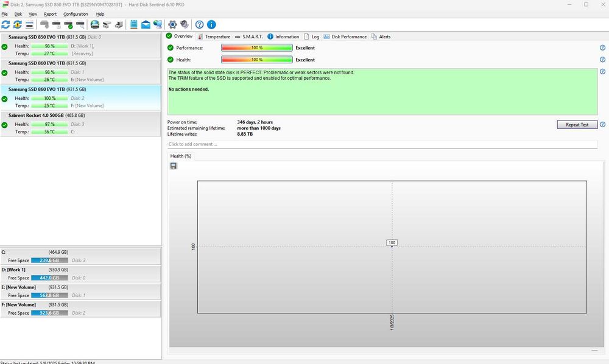This screenshot has height=364, width=609.
Task: Switch to the Information tab
Action: [284, 37]
